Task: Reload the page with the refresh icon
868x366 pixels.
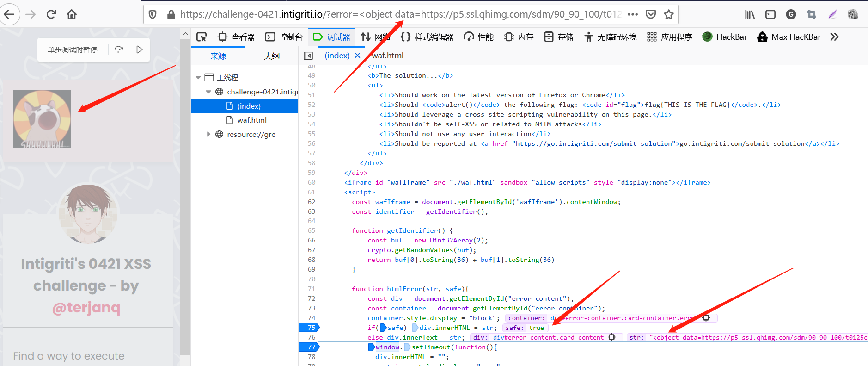Action: 51,14
